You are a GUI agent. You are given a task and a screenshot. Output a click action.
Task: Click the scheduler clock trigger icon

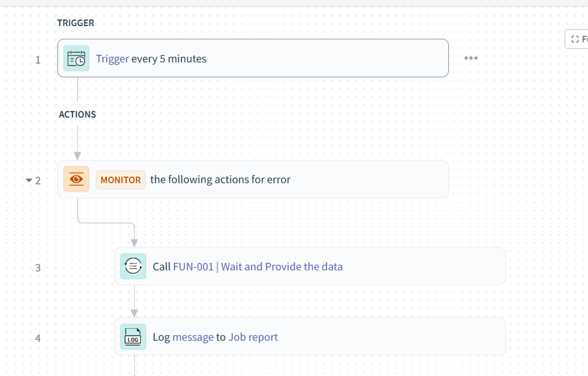(77, 58)
